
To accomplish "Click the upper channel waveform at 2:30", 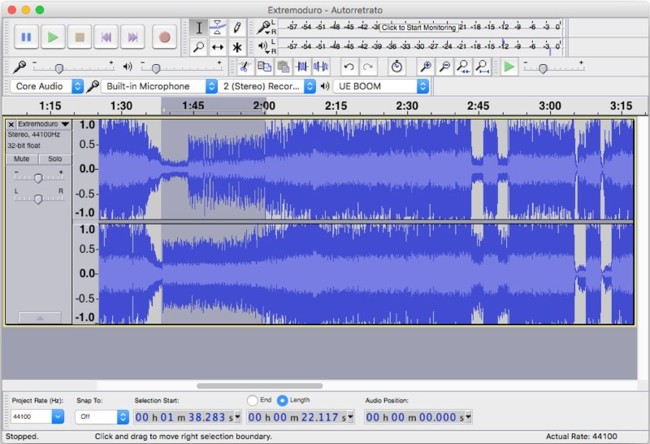I will [407, 169].
